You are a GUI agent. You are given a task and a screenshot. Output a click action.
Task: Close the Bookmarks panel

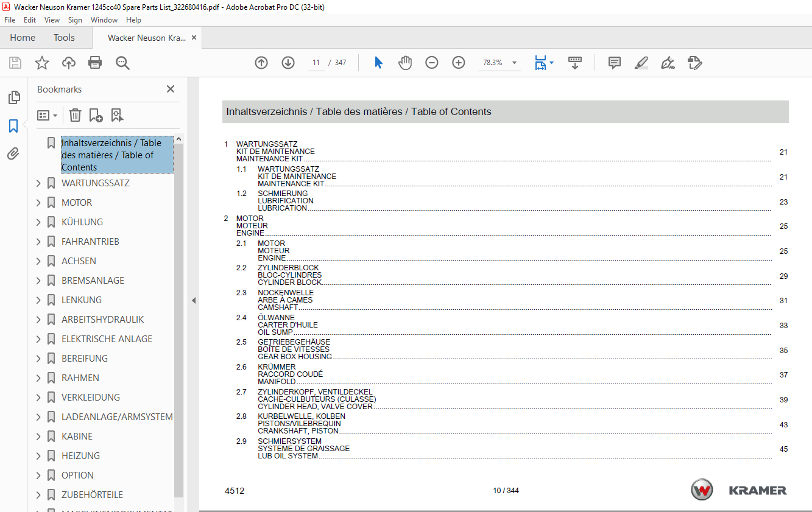point(171,89)
